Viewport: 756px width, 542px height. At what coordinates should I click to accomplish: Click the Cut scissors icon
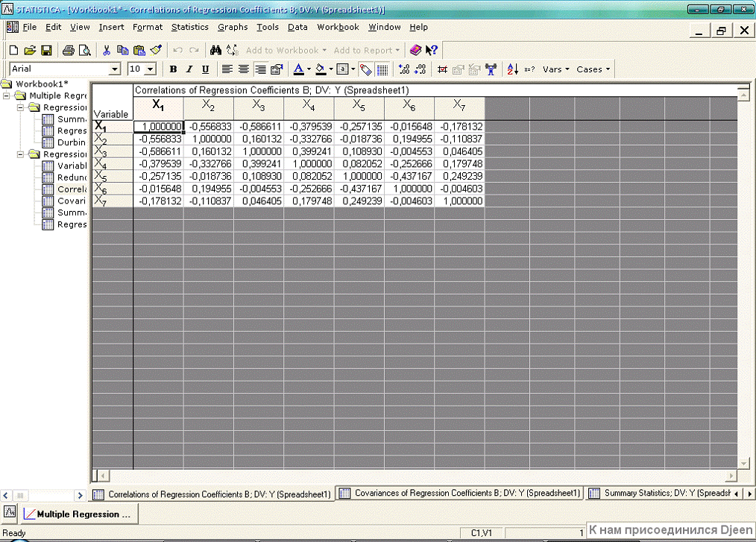tap(107, 50)
